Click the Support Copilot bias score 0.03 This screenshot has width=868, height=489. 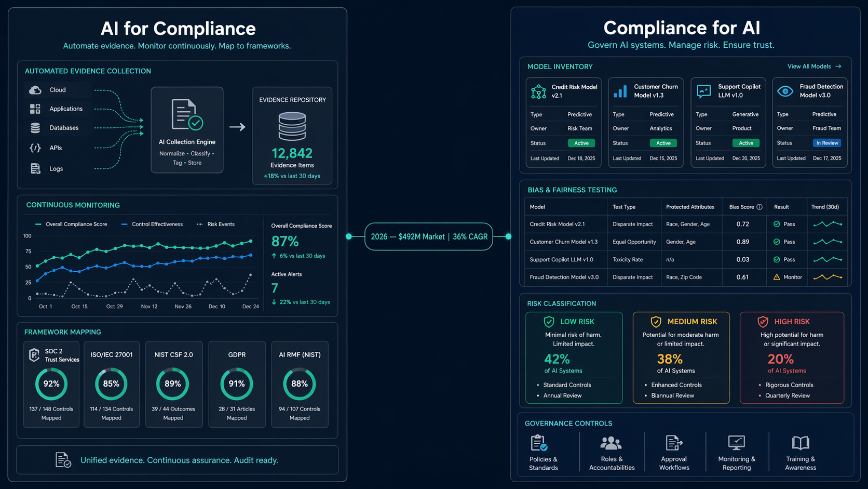click(x=742, y=259)
